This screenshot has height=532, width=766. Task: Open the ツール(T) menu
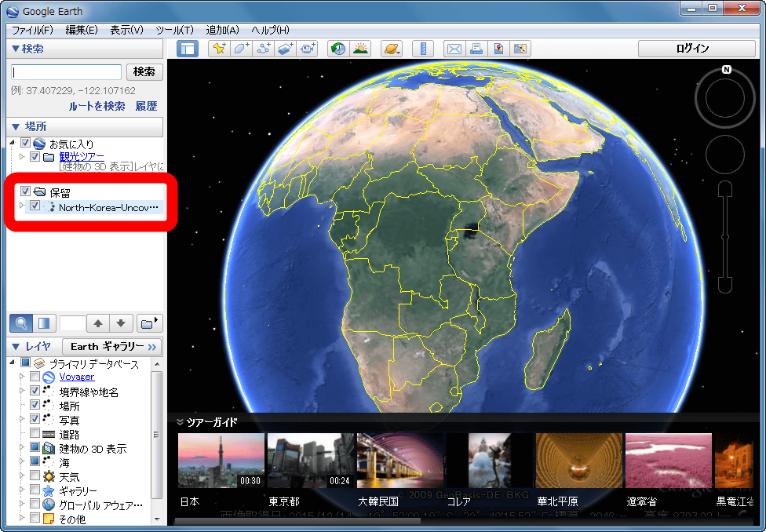[x=174, y=31]
